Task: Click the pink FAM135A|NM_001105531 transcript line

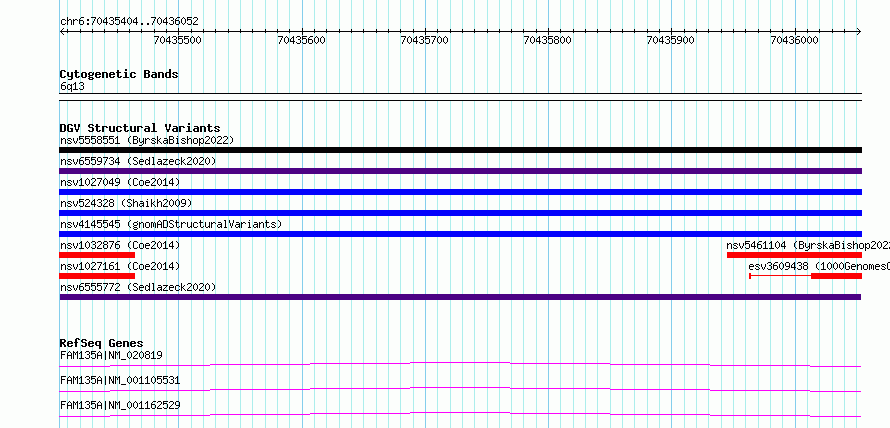Action: point(460,389)
